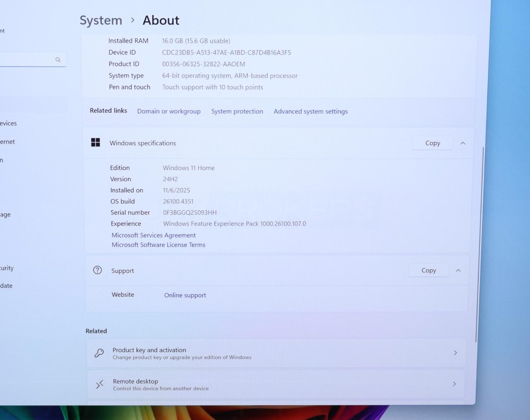Click the Windows logo icon beside Windows specifications
Viewport: 530px width, 420px height.
click(95, 142)
